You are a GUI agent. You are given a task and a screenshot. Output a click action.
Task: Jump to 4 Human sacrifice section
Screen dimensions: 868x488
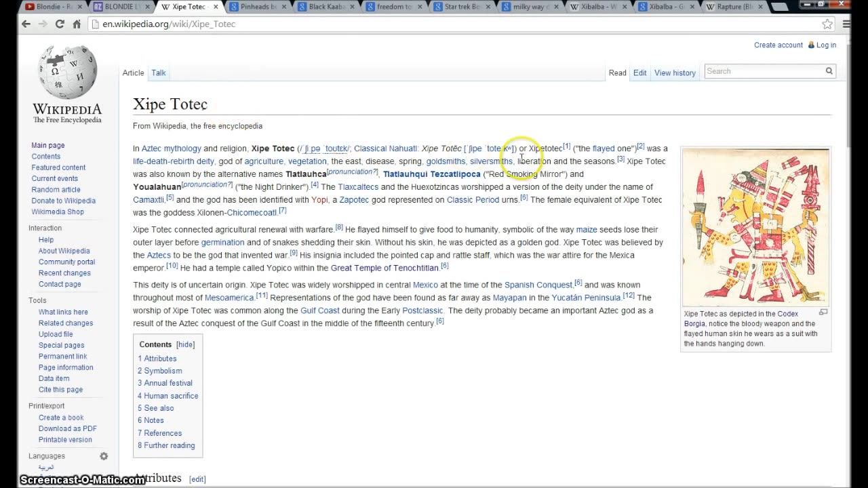(168, 396)
